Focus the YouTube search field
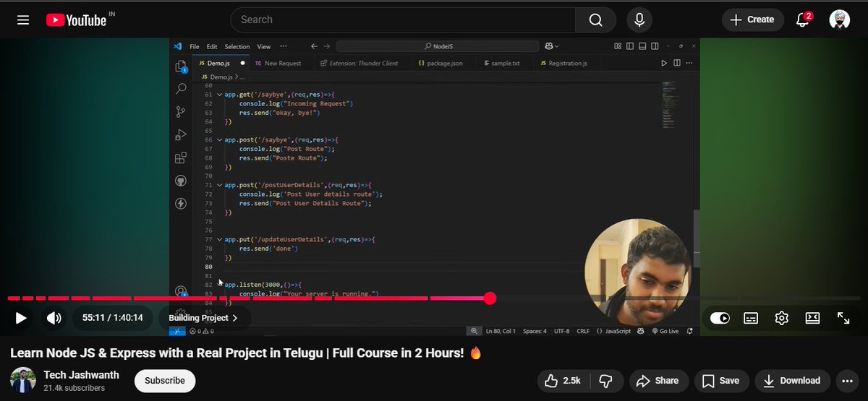The width and height of the screenshot is (868, 401). [x=403, y=20]
